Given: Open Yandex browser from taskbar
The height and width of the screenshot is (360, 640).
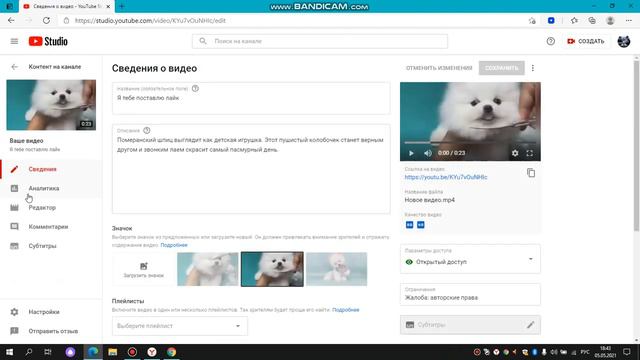Looking at the screenshot, I should (x=152, y=352).
